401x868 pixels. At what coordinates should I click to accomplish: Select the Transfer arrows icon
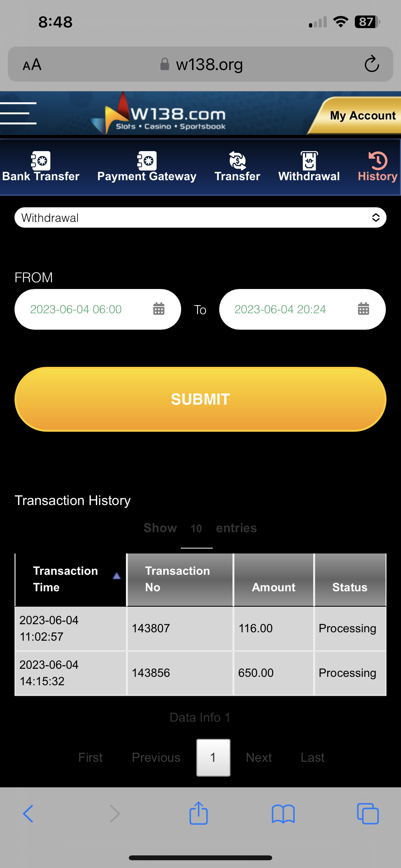coord(237,160)
